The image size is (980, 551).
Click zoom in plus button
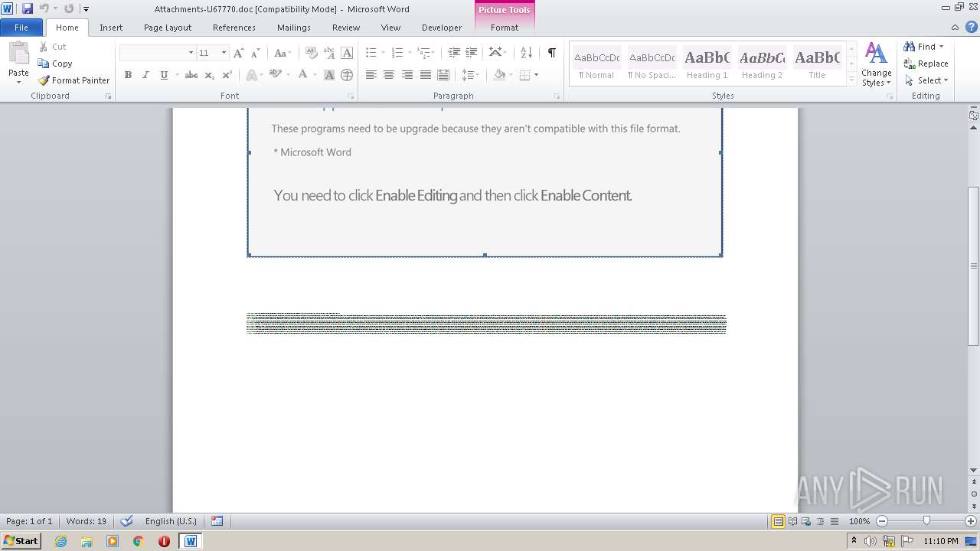[x=971, y=521]
